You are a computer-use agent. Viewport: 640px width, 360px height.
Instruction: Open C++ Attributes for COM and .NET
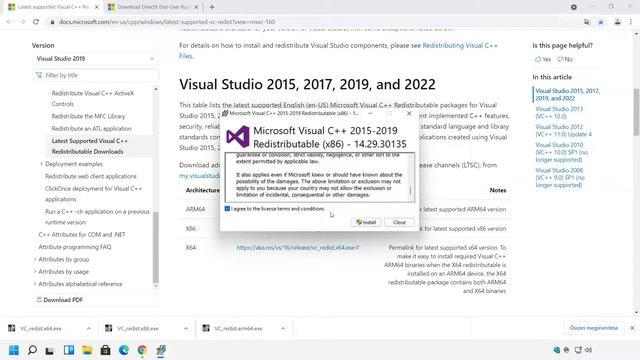pos(82,235)
